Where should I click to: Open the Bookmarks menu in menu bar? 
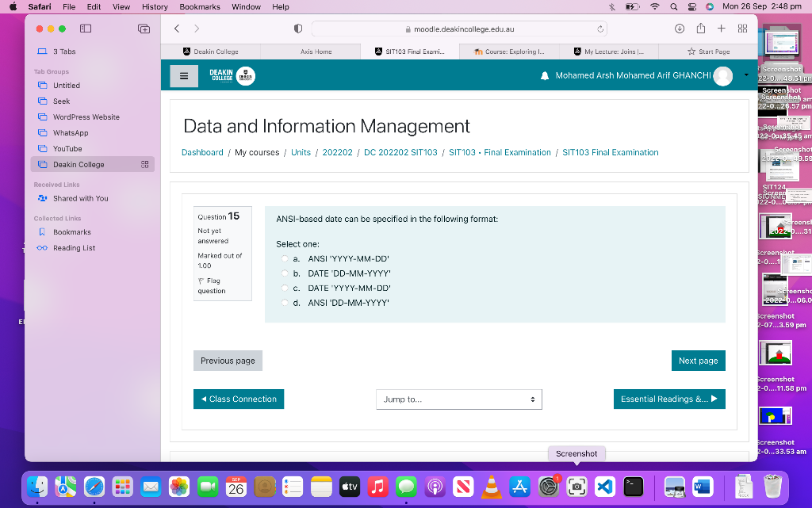tap(199, 6)
